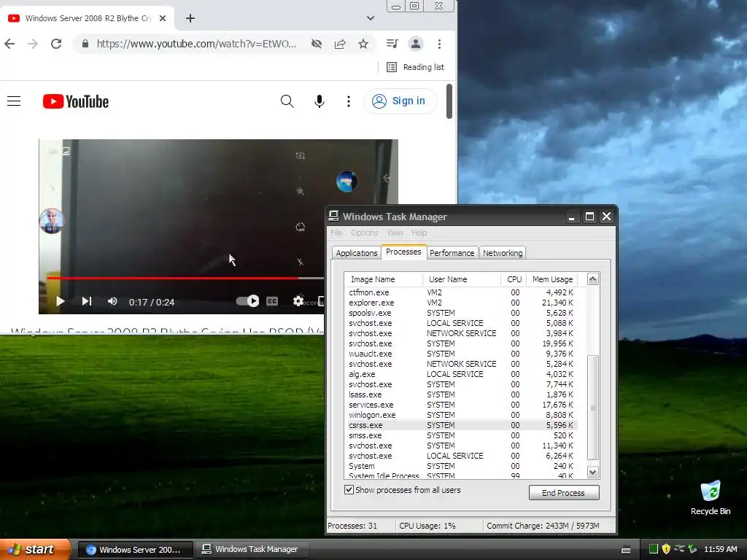The height and width of the screenshot is (560, 747).
Task: Click the padlock site info icon
Action: coord(85,44)
